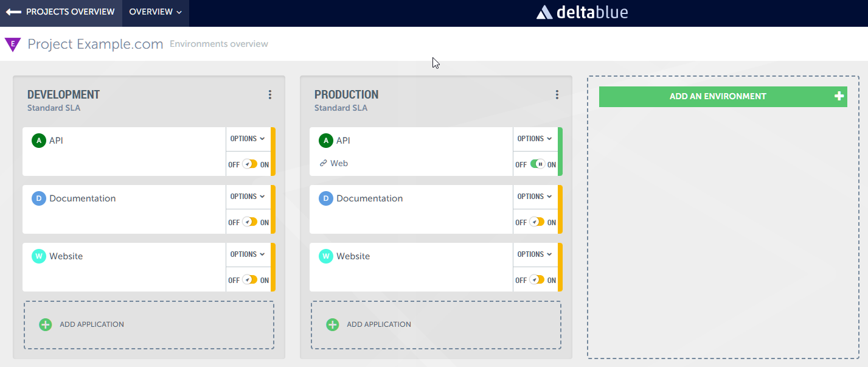The width and height of the screenshot is (868, 367).
Task: Click the purple project E icon
Action: 12,44
